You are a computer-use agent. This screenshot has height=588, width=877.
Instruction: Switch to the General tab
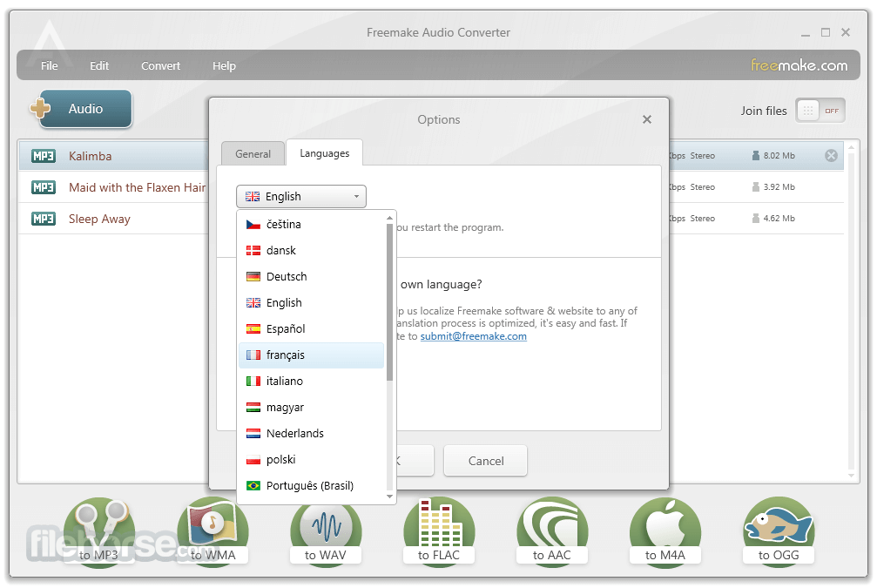point(253,154)
